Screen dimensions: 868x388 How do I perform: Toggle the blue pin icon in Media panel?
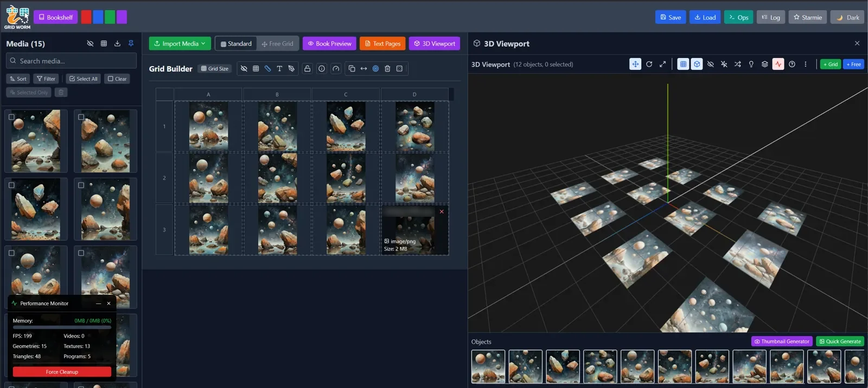pyautogui.click(x=131, y=43)
